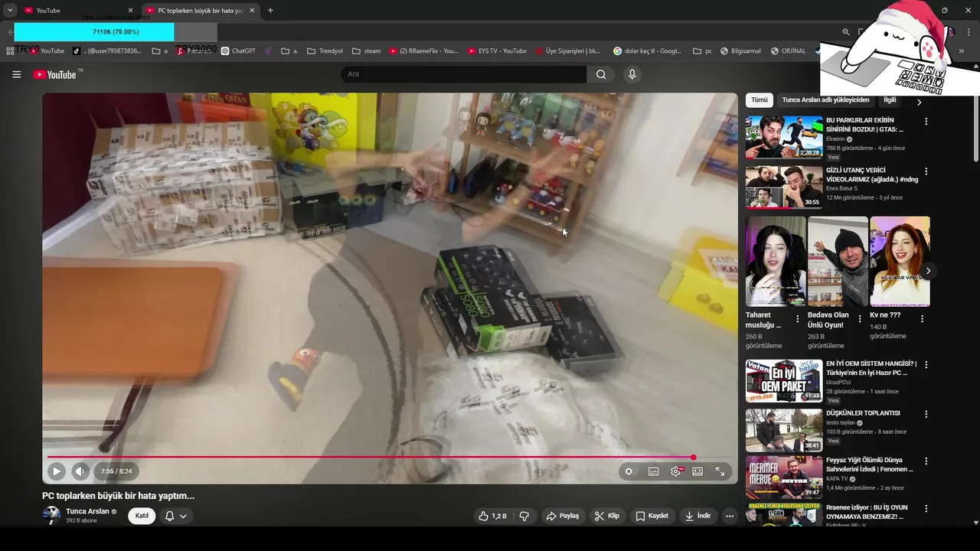Enter fullscreen mode in player

(720, 471)
